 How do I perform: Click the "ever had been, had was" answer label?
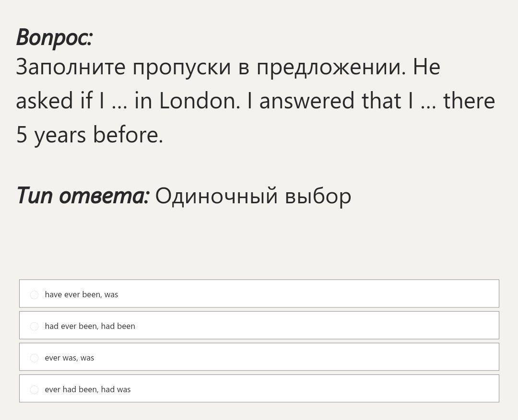coord(88,390)
